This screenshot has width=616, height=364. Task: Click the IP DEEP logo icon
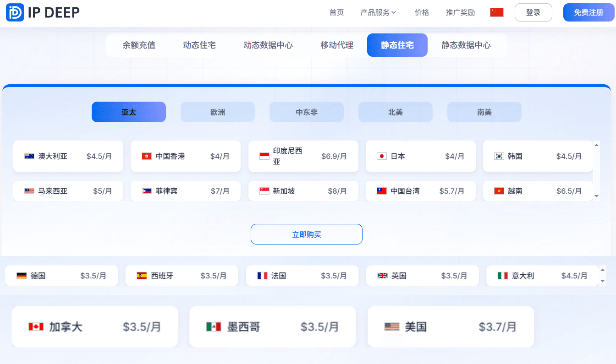coord(15,12)
